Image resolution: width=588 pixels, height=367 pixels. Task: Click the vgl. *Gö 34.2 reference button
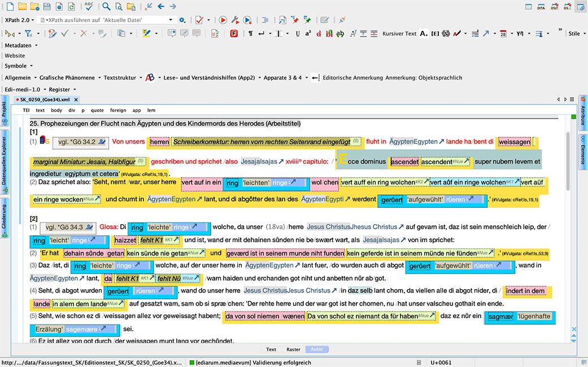pos(82,143)
